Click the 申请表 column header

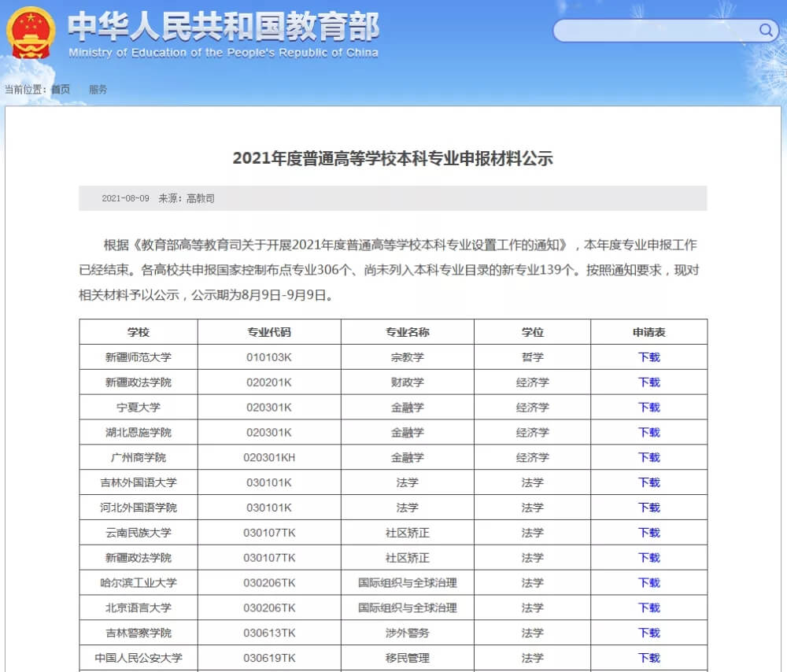point(648,331)
